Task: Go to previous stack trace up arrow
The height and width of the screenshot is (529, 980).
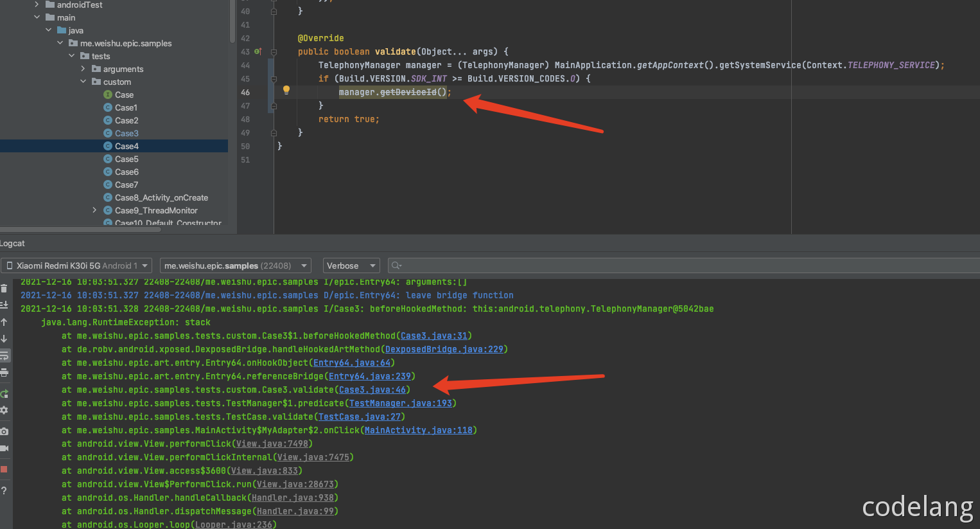Action: coord(4,322)
